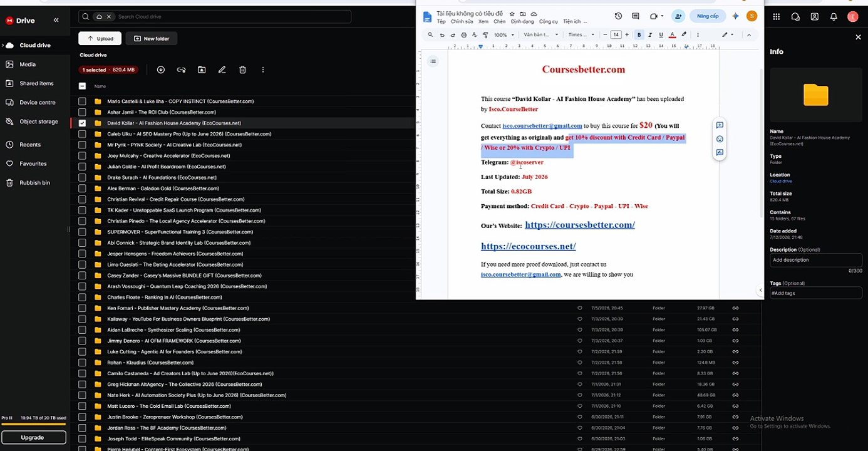Viewport: 868px width, 451px height.
Task: Check Mario Castelli COPY INSTINCT folder
Action: click(x=82, y=101)
